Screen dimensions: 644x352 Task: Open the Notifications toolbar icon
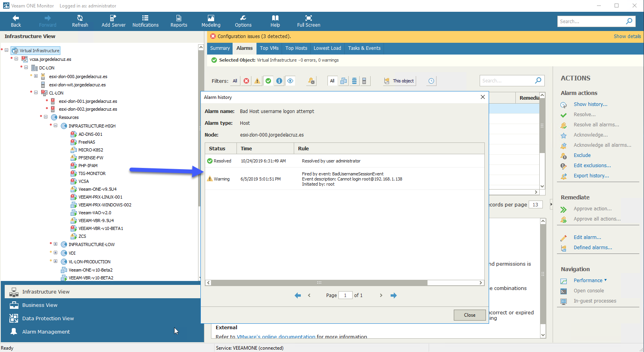point(146,21)
